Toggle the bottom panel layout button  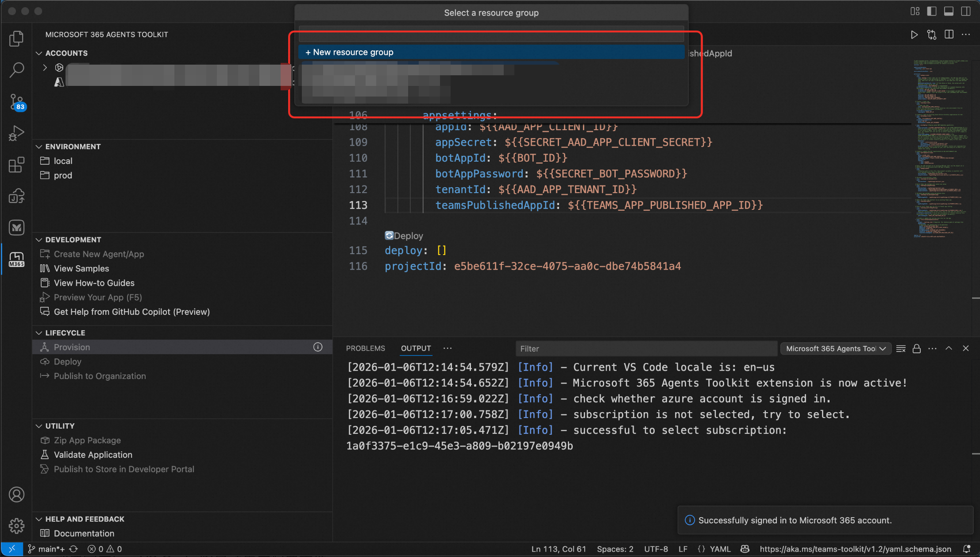949,12
